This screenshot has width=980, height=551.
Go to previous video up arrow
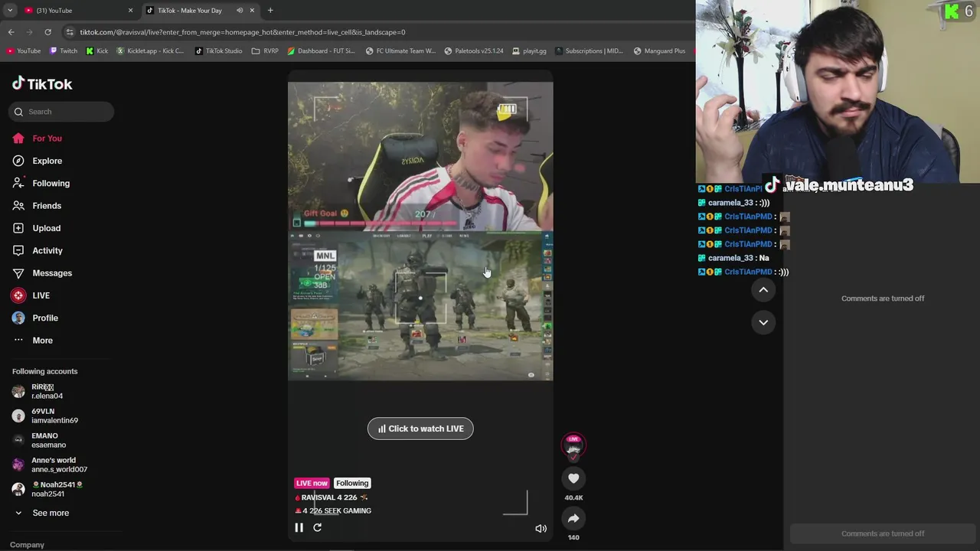(763, 289)
